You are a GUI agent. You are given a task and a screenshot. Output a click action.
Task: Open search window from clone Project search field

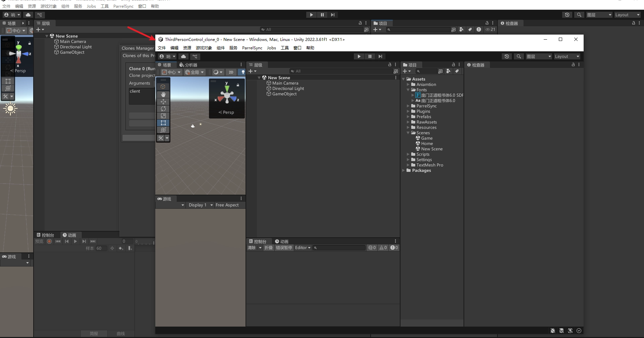tap(440, 71)
